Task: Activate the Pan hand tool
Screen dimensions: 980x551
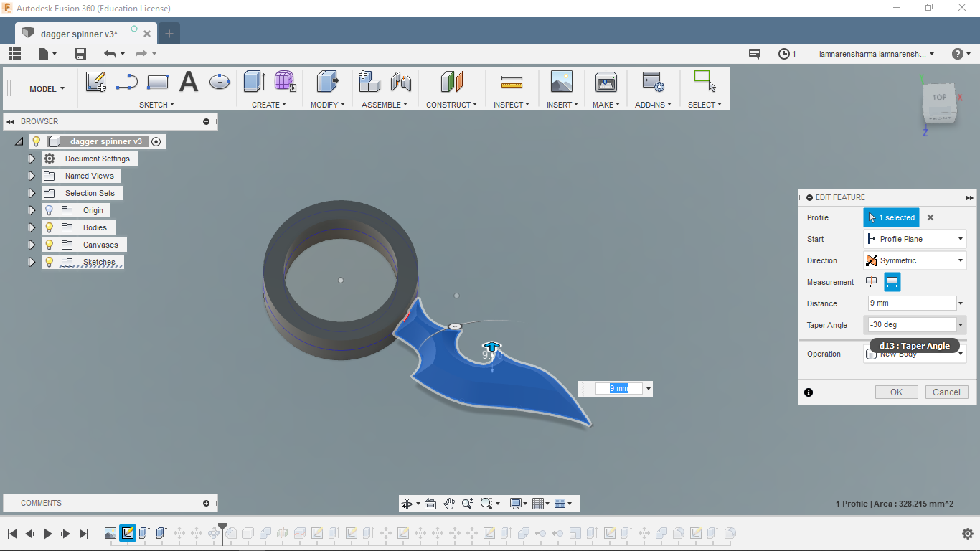Action: point(449,504)
